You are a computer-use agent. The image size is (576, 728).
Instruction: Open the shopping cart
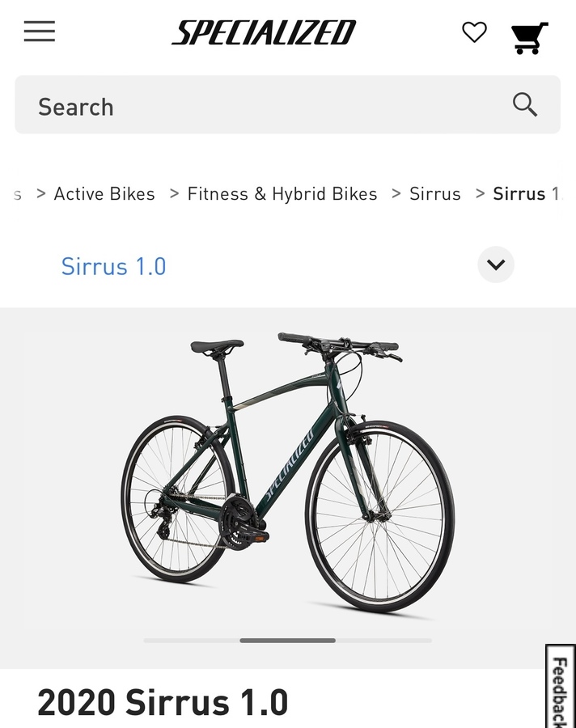pos(530,34)
